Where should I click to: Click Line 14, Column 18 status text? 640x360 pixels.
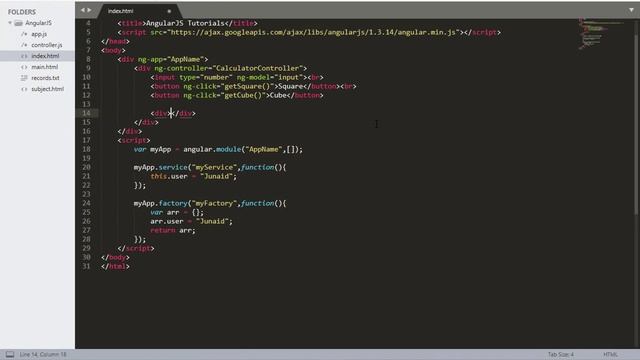click(43, 354)
